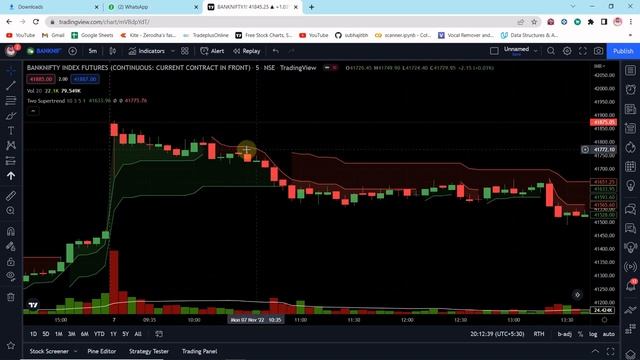Viewport: 640px width, 360px height.
Task: Open the watchlist panel icon
Action: [630, 70]
